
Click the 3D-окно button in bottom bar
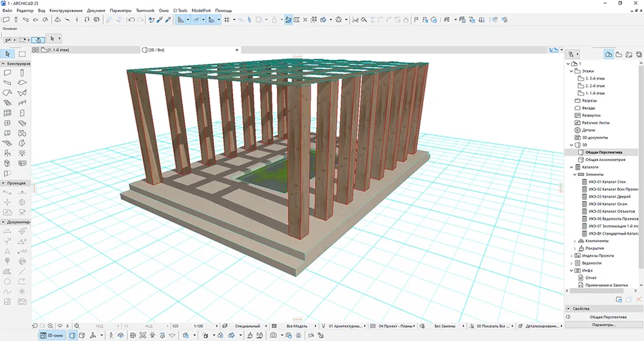coord(53,336)
